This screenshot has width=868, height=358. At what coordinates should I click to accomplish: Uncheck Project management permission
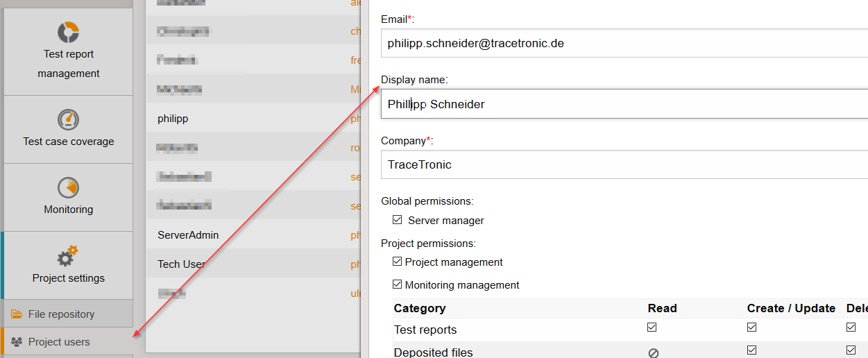[x=397, y=262]
